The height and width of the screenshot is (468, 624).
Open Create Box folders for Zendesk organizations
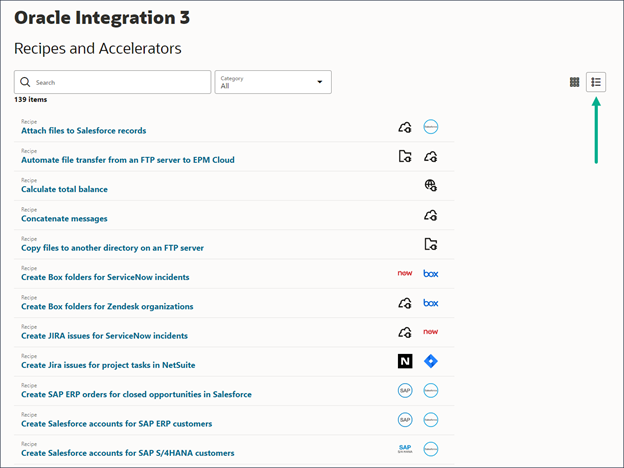(x=107, y=306)
